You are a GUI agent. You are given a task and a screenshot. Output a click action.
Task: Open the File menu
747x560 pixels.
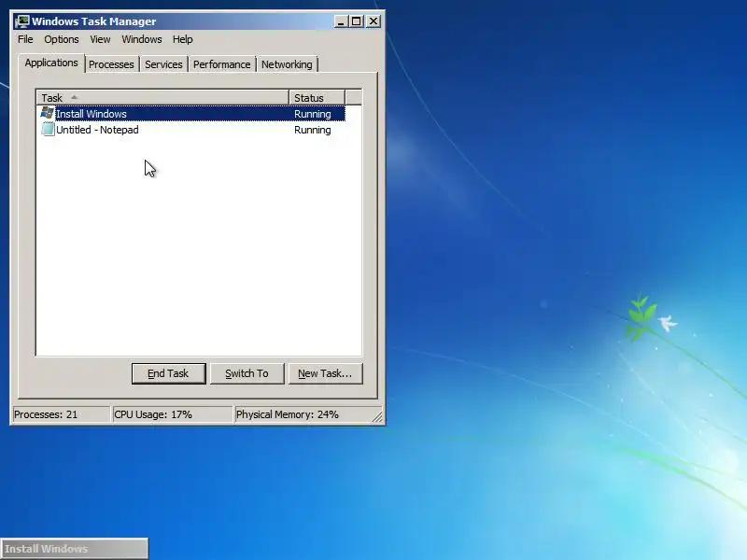(25, 39)
